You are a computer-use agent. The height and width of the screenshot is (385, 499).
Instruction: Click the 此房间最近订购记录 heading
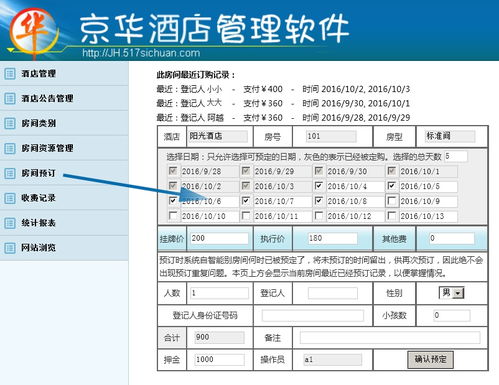coord(196,75)
